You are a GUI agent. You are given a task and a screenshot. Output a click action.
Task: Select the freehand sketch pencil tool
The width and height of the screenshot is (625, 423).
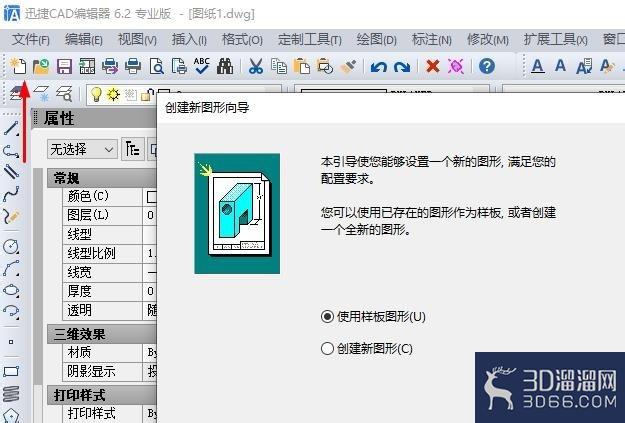coord(11,216)
